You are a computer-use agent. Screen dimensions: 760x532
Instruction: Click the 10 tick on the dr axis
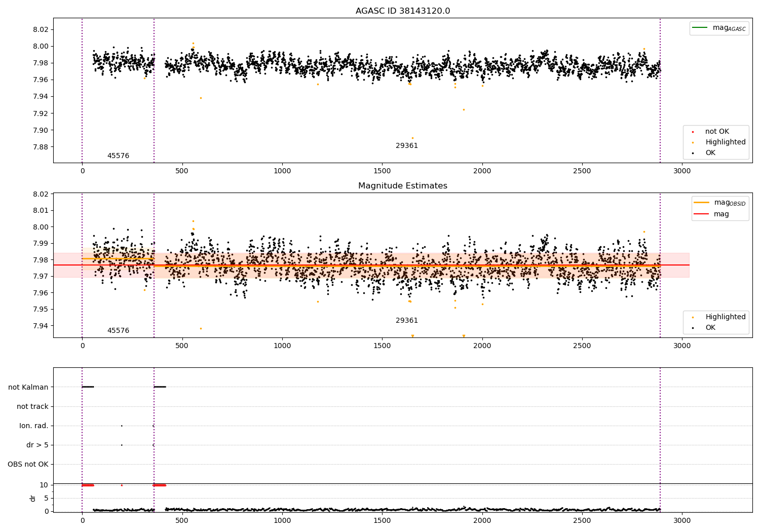pyautogui.click(x=44, y=485)
